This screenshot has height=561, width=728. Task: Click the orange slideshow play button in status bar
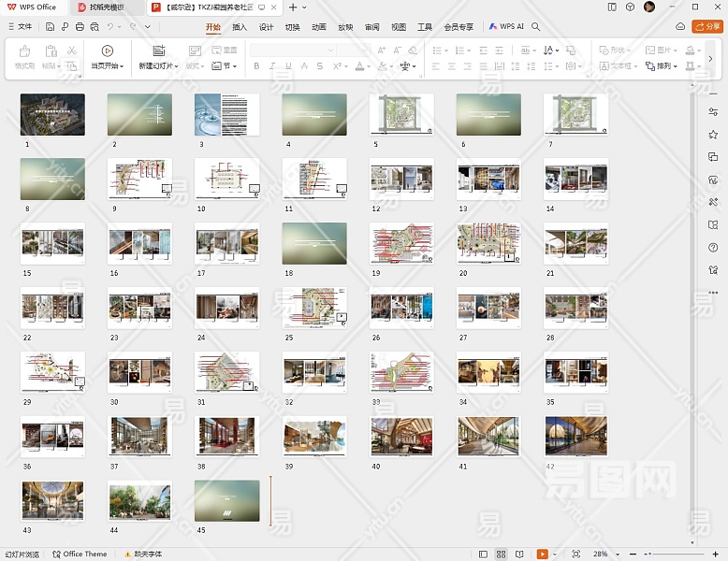(x=542, y=554)
